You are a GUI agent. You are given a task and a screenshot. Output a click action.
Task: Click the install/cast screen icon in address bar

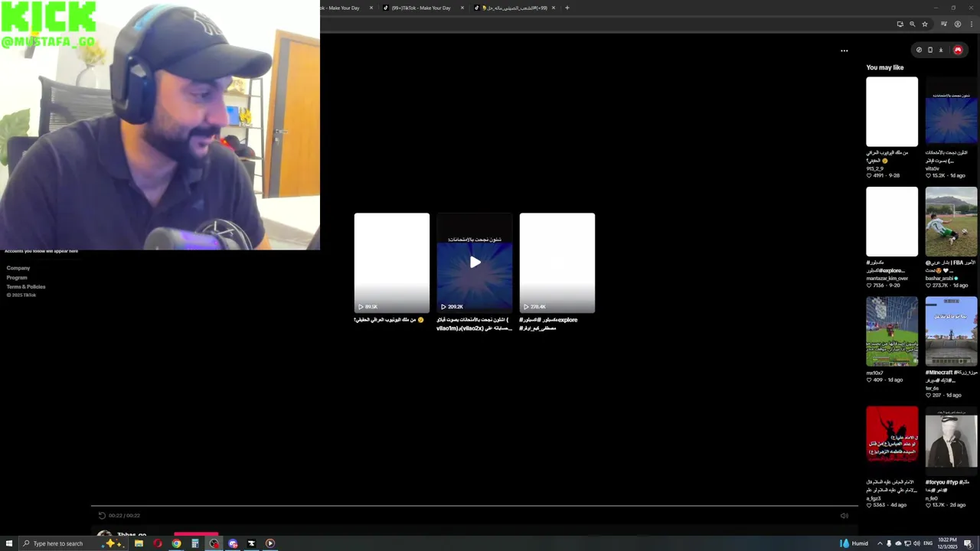pyautogui.click(x=900, y=24)
